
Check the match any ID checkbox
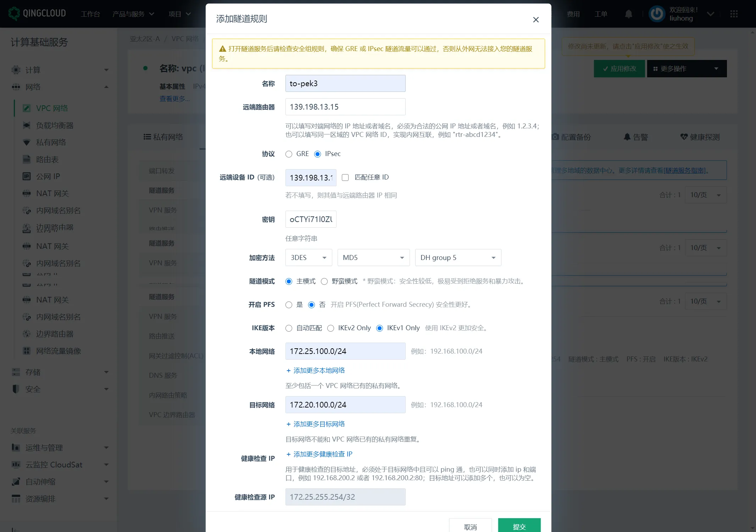point(345,177)
